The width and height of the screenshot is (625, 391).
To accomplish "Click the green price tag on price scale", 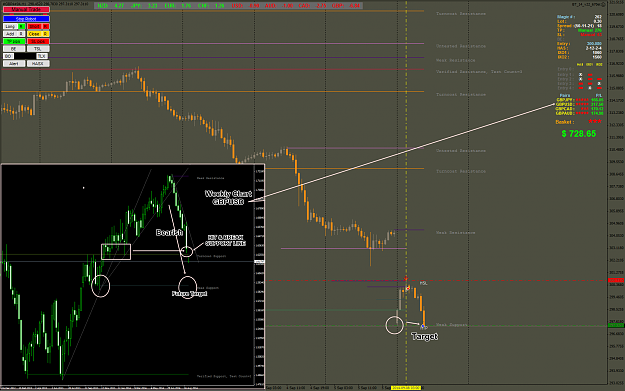I will coord(617,326).
